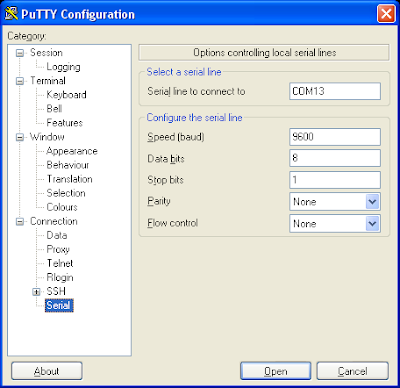
Task: Select Translation category
Action: click(x=69, y=179)
